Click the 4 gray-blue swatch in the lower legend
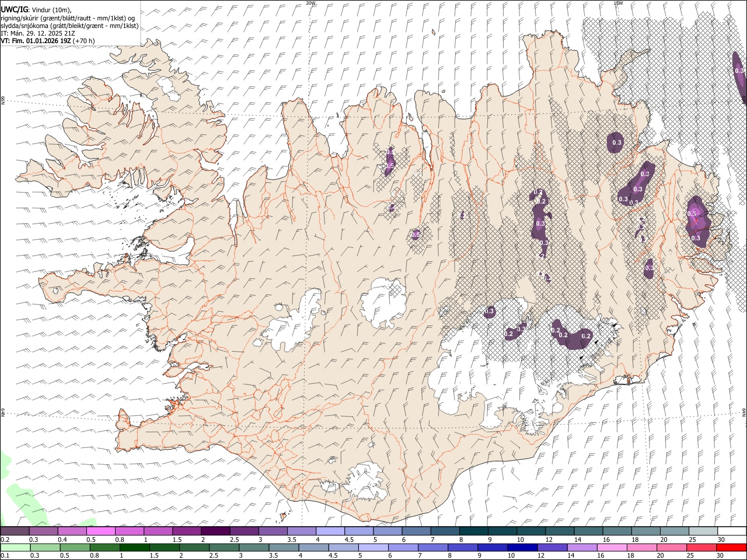 click(x=313, y=547)
